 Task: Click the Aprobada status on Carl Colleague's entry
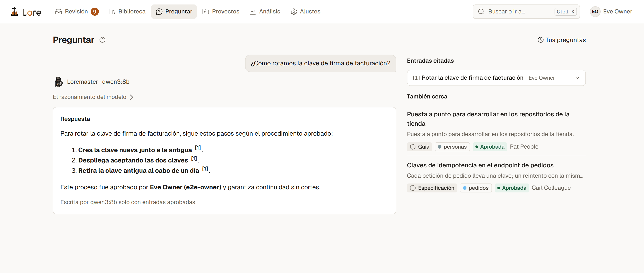[512, 188]
